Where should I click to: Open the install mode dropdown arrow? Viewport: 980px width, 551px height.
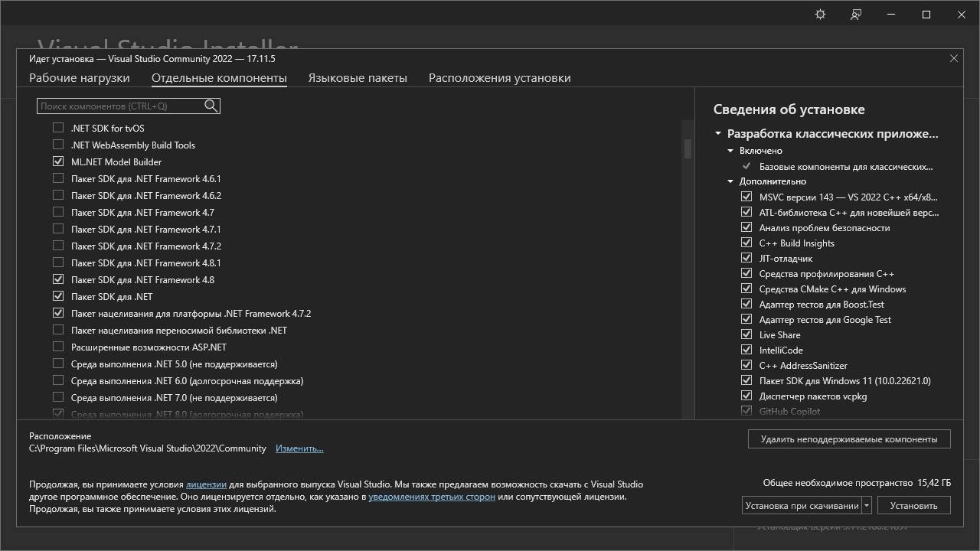(x=867, y=505)
